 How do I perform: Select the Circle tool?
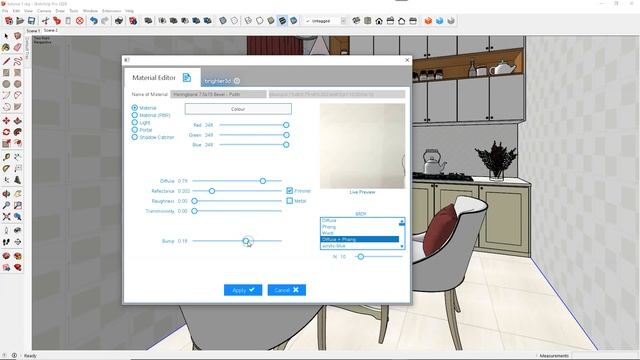coord(6,84)
